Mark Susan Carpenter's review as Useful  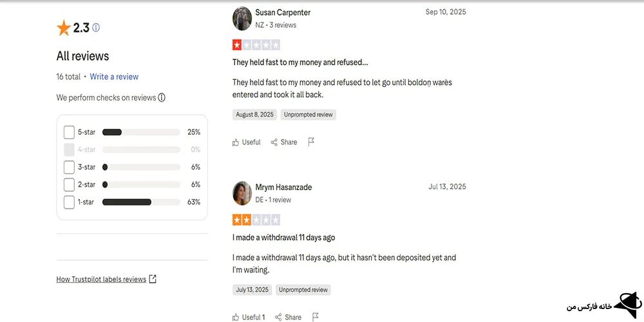pyautogui.click(x=247, y=142)
